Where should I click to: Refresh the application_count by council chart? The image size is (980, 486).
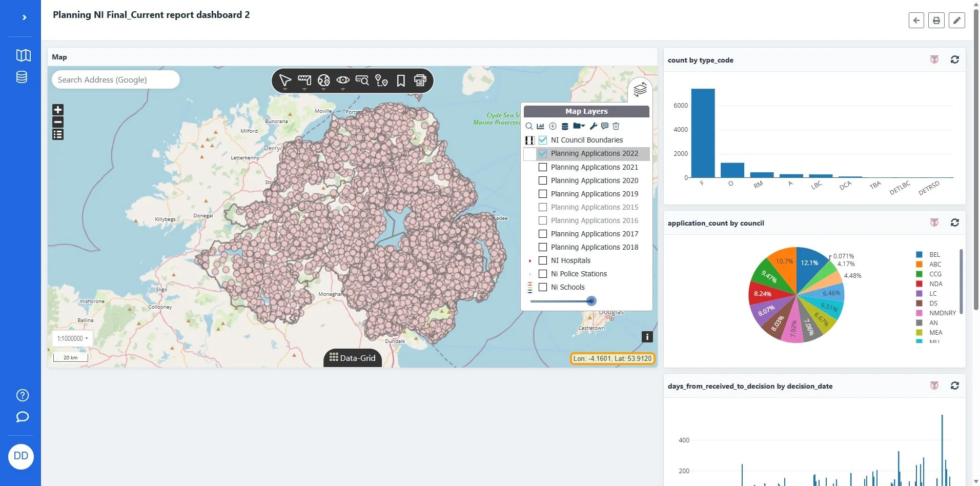[954, 223]
